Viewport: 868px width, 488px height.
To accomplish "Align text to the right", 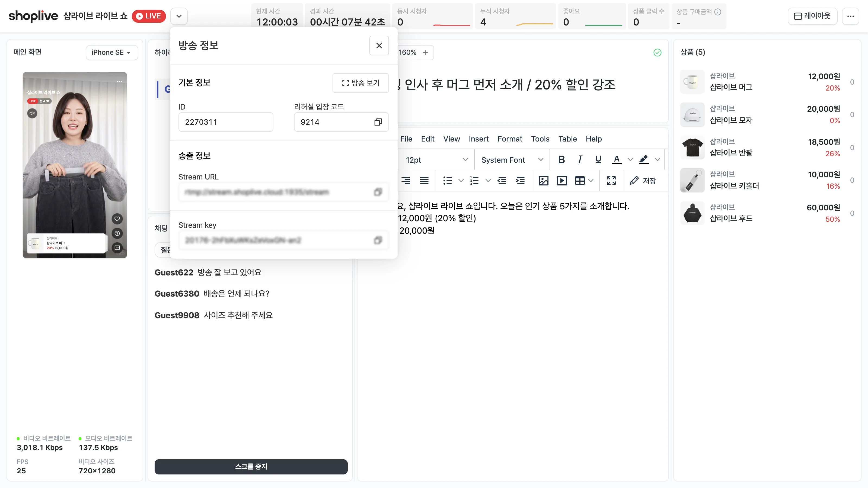I will coord(406,181).
